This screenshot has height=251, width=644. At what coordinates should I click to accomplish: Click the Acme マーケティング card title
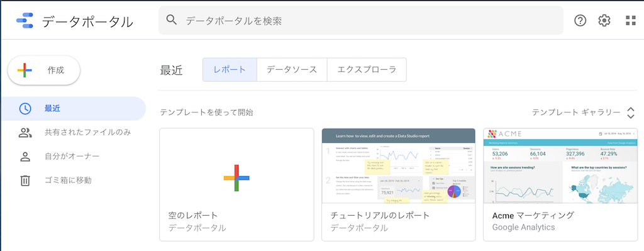click(533, 215)
